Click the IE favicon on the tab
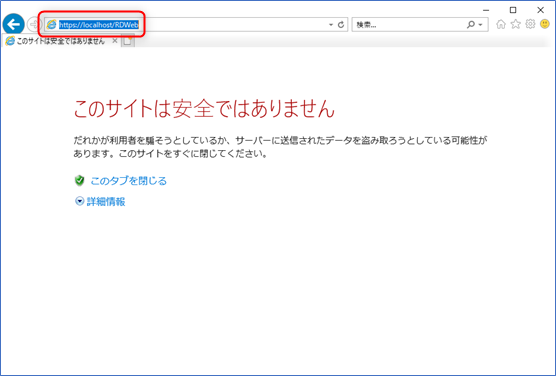Image resolution: width=556 pixels, height=376 pixels. [x=10, y=41]
